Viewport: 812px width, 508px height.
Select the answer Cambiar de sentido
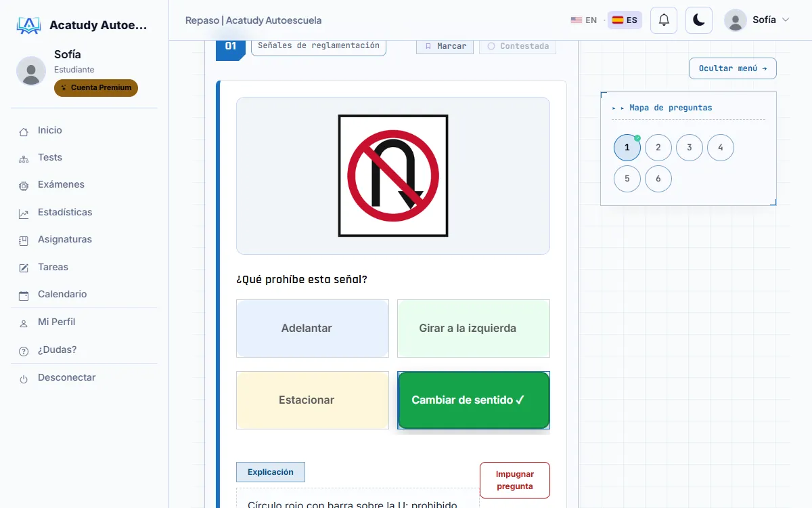click(474, 400)
